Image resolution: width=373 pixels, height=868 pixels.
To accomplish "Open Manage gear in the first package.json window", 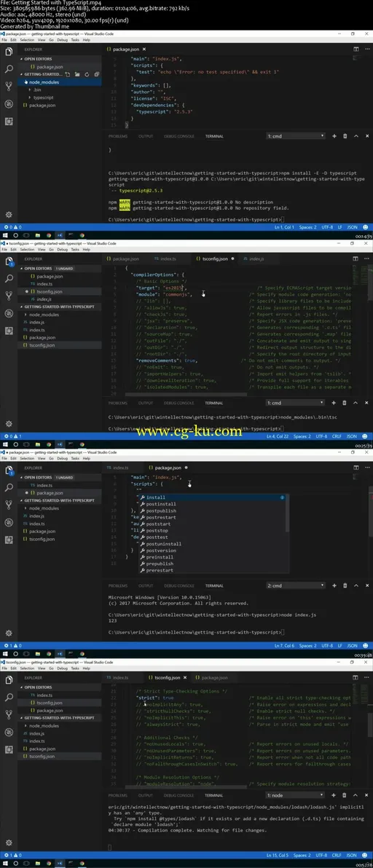I will pyautogui.click(x=8, y=215).
